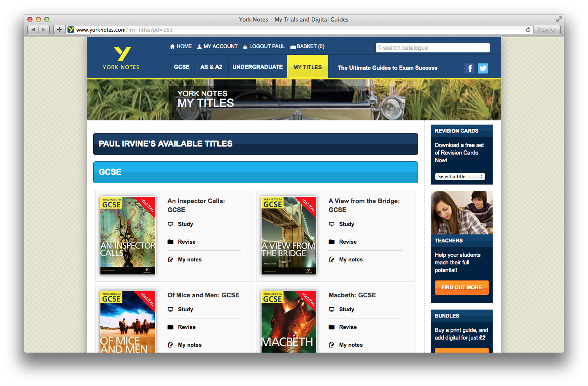The image size is (588, 386).
Task: Click the basket icon
Action: (x=293, y=47)
